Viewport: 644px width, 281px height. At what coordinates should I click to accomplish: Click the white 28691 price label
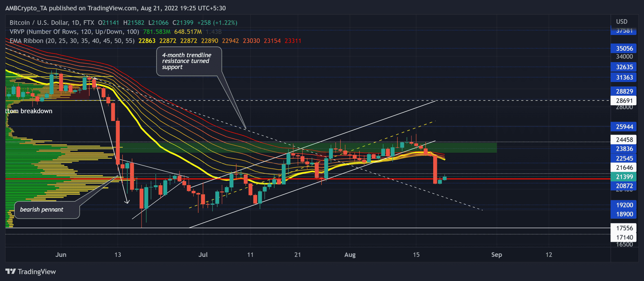coord(624,101)
